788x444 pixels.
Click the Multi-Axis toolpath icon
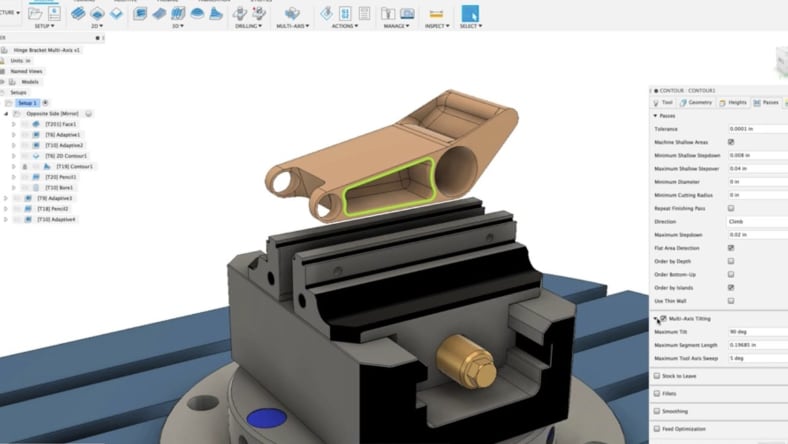[x=292, y=14]
